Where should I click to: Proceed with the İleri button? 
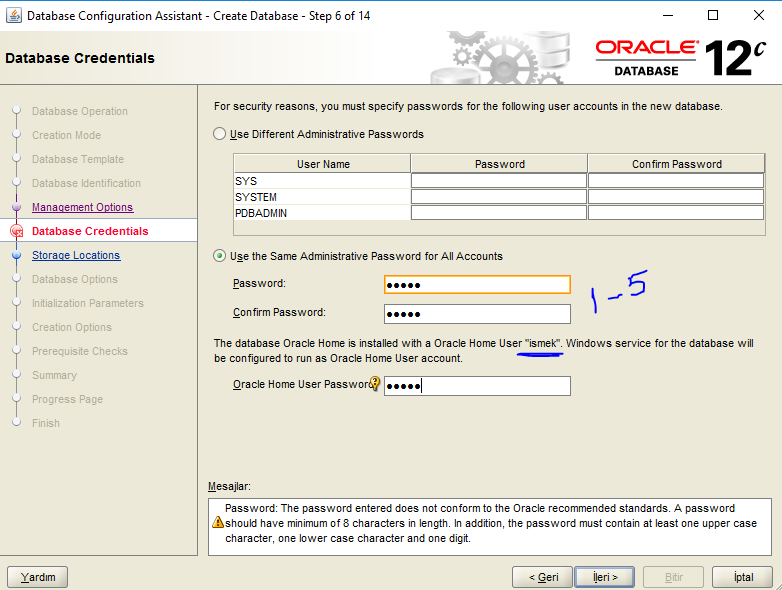[x=604, y=577]
